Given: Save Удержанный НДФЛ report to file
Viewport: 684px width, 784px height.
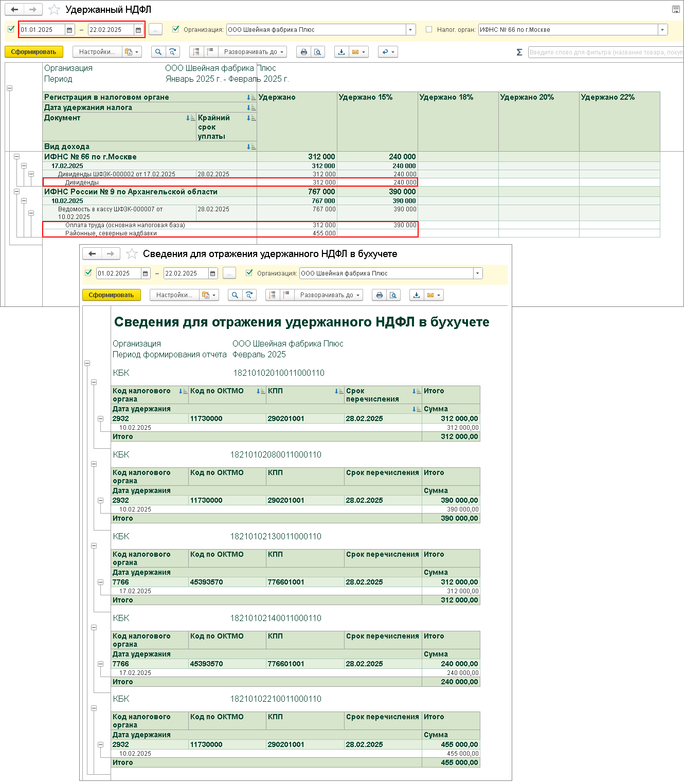Looking at the screenshot, I should (341, 52).
